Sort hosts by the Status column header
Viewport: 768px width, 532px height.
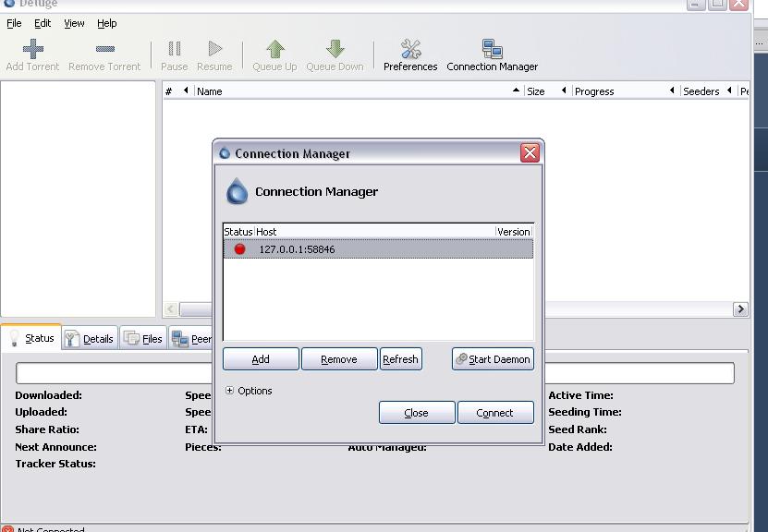[238, 232]
